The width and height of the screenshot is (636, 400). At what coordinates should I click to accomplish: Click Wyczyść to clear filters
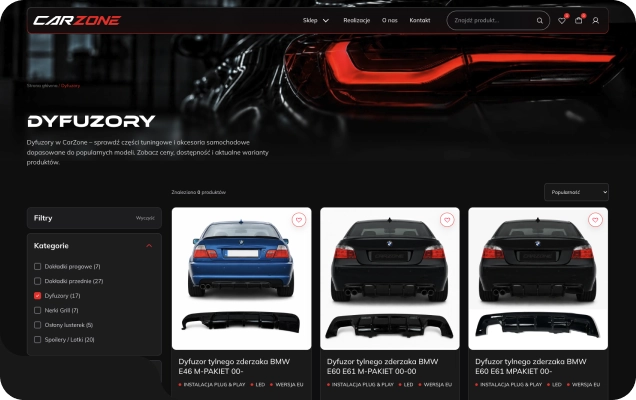[145, 218]
